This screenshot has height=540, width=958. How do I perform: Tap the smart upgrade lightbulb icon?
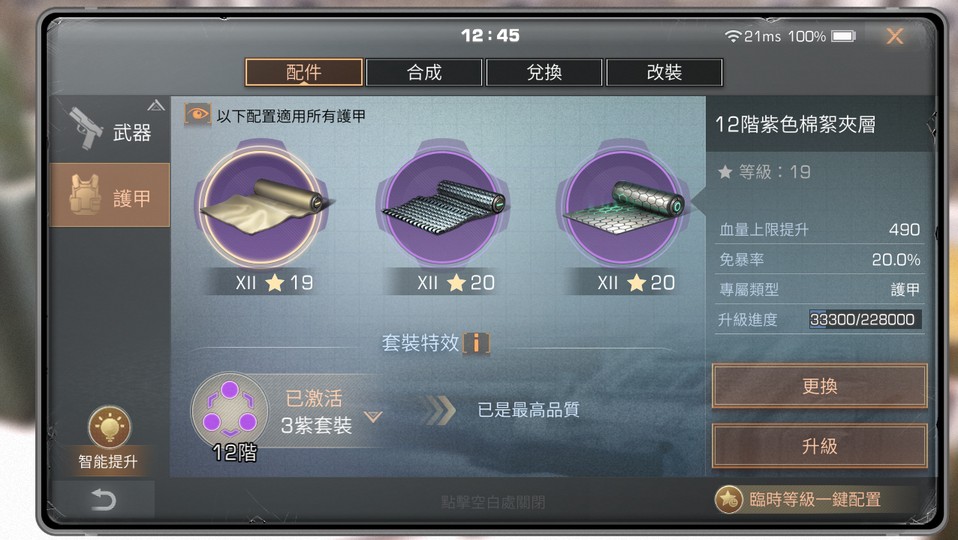pos(109,426)
